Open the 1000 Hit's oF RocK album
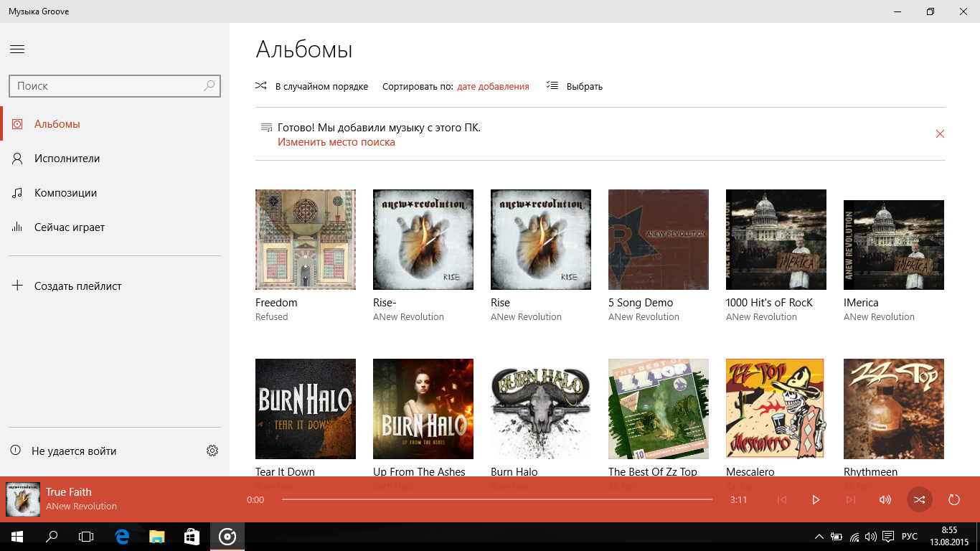 (x=776, y=240)
